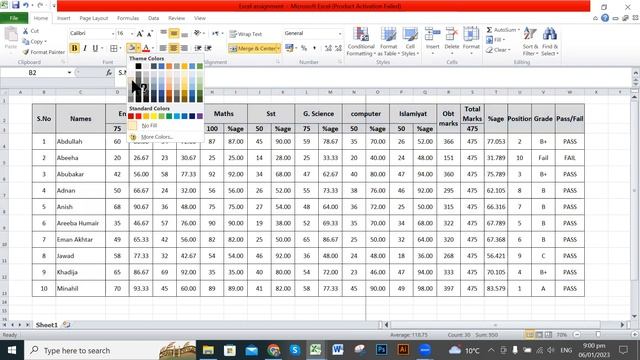Switch to the Review tab
The width and height of the screenshot is (640, 360).
coord(176,18)
